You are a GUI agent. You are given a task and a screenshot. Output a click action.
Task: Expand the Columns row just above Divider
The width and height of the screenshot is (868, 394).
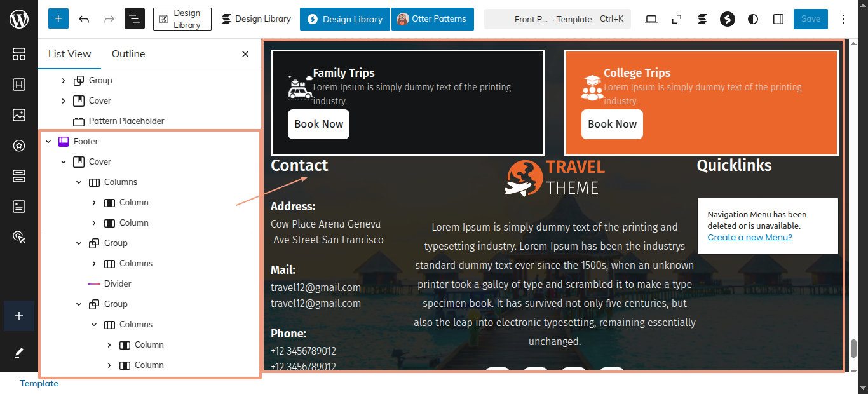pos(94,263)
